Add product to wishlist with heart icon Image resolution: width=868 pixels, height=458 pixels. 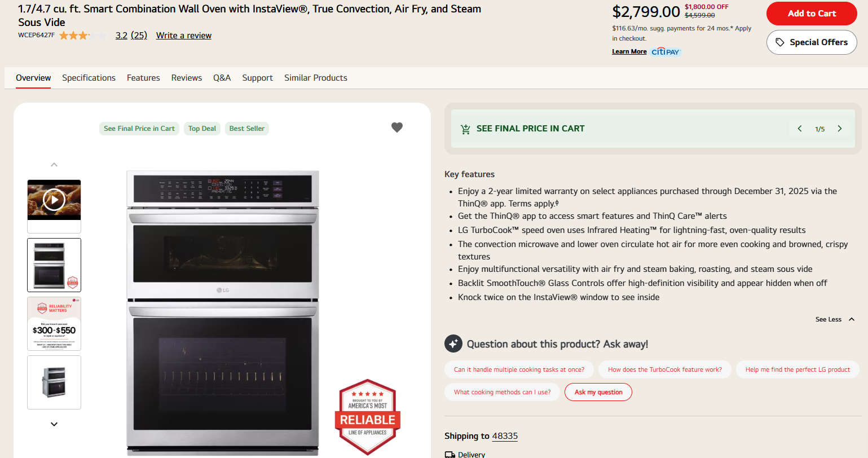pyautogui.click(x=397, y=127)
